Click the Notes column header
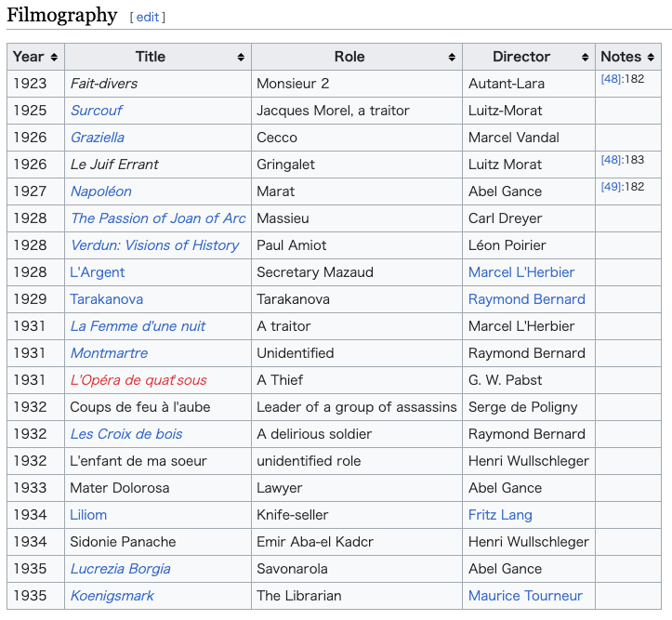The image size is (672, 620). point(628,57)
